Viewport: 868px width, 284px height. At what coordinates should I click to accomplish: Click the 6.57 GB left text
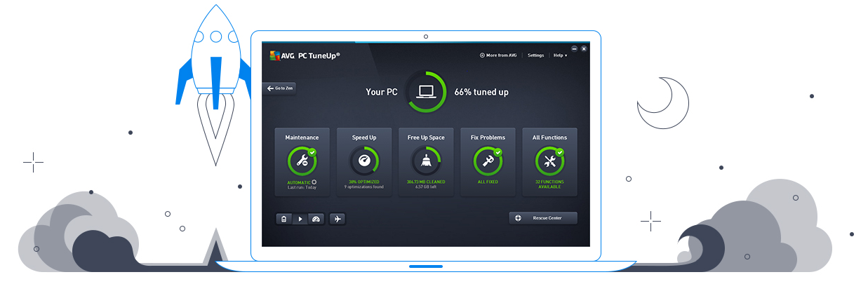(426, 187)
